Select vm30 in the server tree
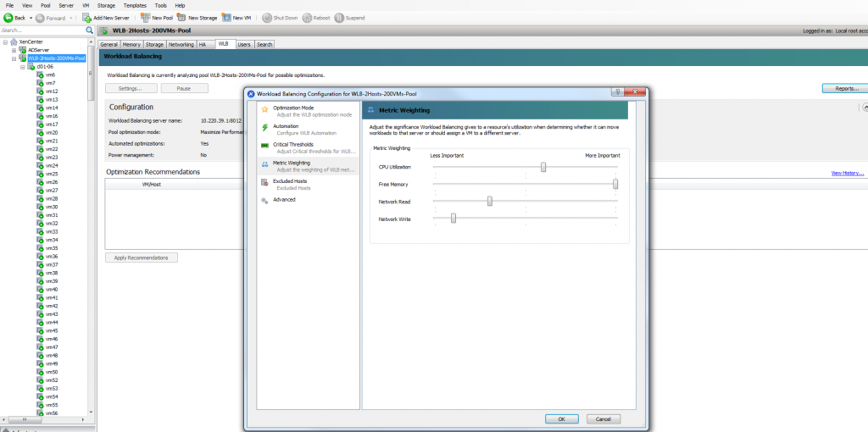Viewport: 868px width, 432px height. tap(51, 207)
